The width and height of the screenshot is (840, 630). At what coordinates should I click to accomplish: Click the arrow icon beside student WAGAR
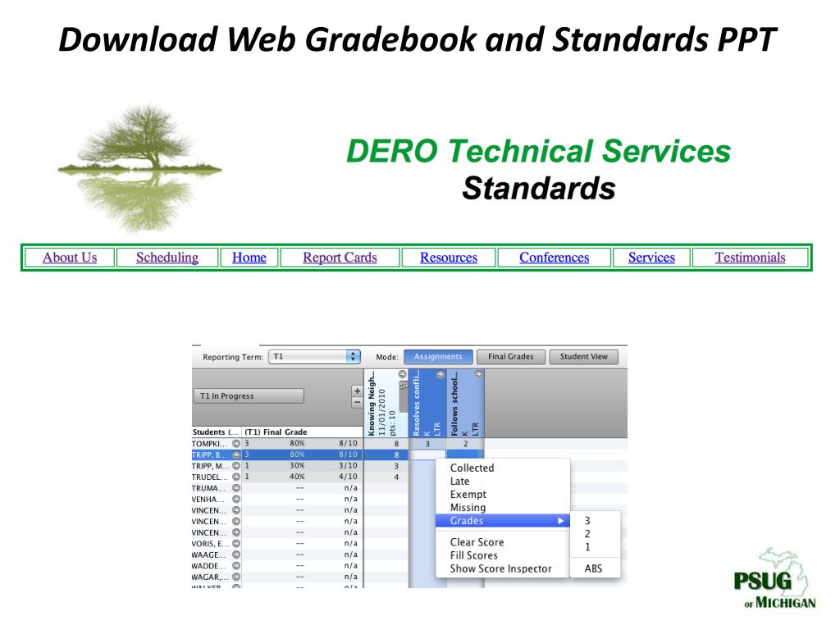(236, 577)
